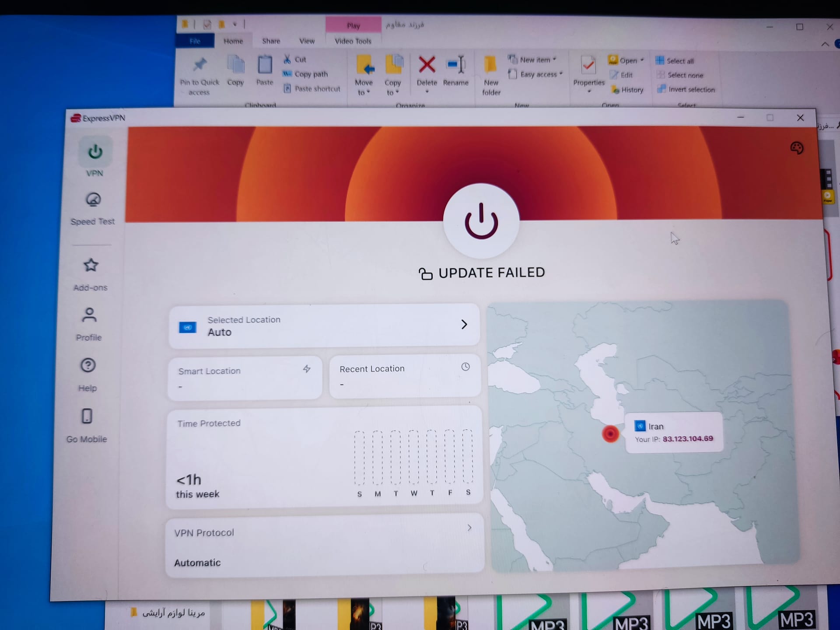Switch to Home tab in File Explorer
Viewport: 840px width, 630px height.
233,41
